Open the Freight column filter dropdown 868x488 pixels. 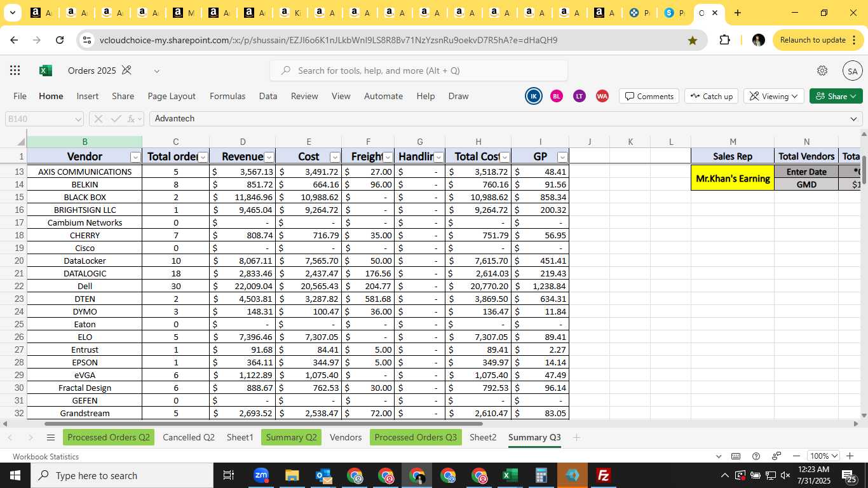pos(388,157)
